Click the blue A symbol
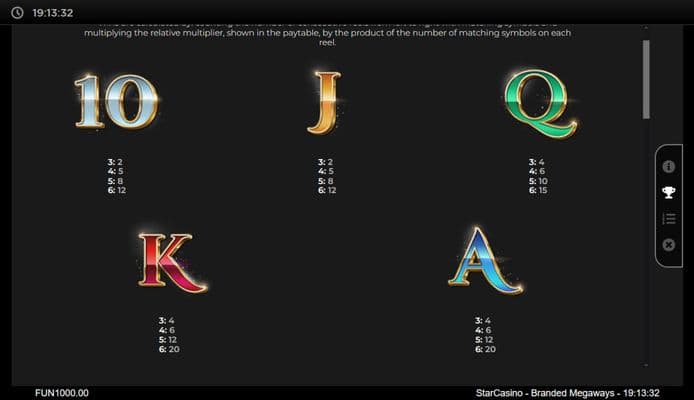The height and width of the screenshot is (400, 694). point(484,260)
